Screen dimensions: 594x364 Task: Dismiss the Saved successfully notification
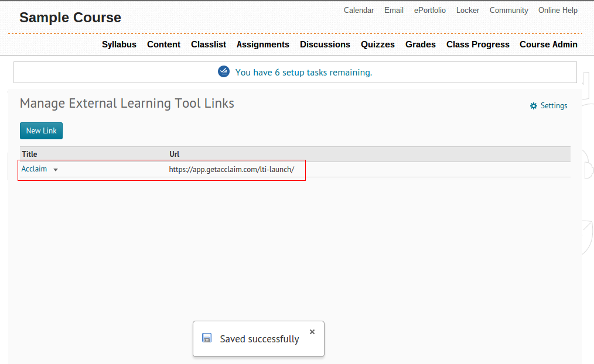tap(312, 332)
